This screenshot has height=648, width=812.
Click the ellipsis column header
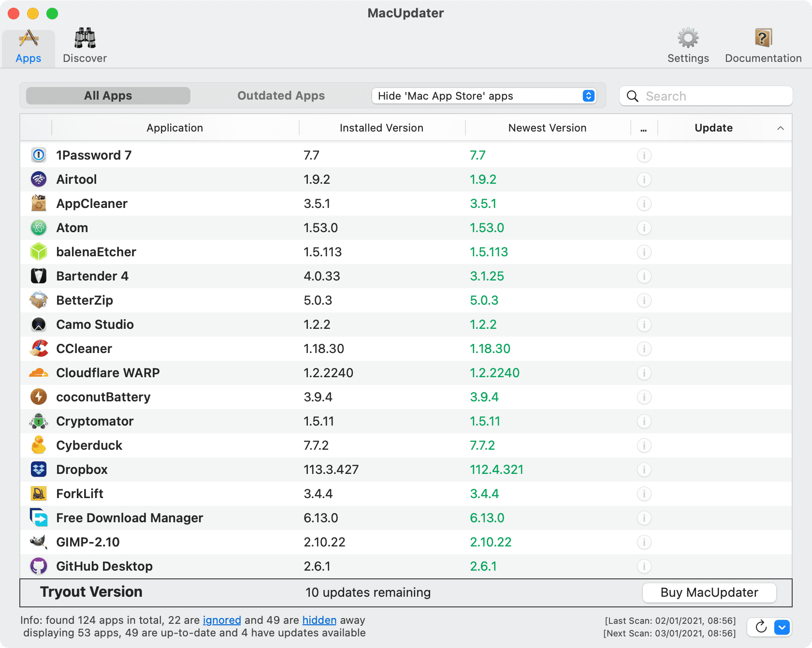[643, 129]
